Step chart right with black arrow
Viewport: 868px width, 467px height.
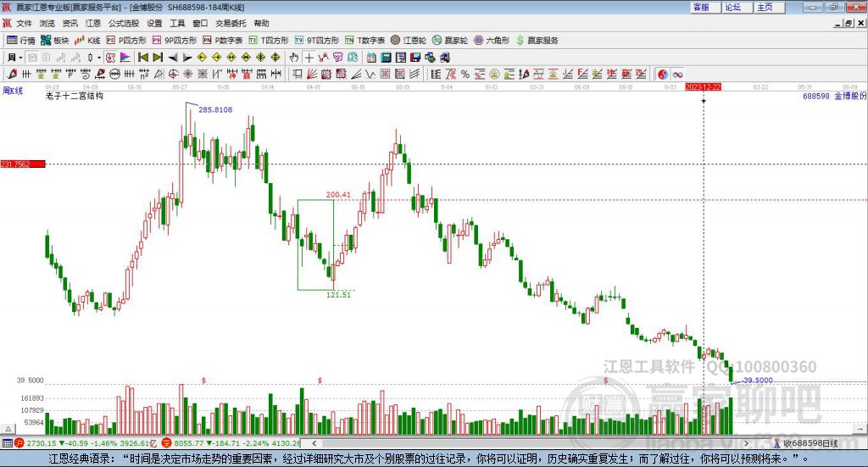coord(187,58)
